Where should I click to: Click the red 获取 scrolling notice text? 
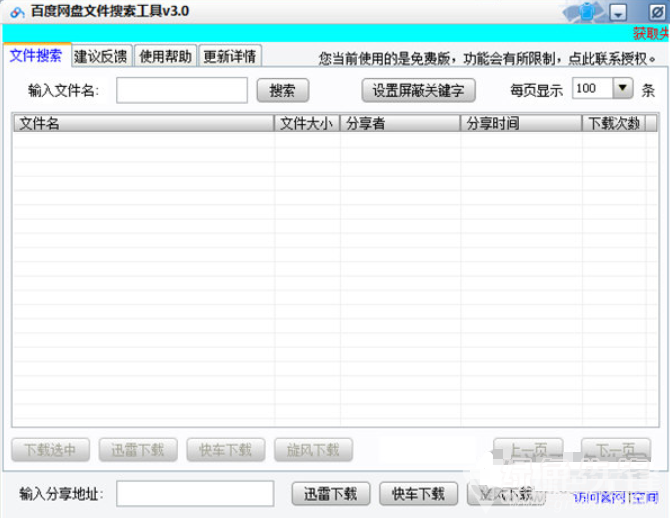pos(651,33)
